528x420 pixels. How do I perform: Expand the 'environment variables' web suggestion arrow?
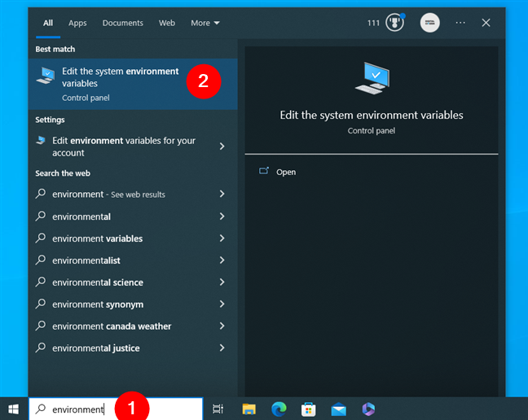(x=222, y=238)
